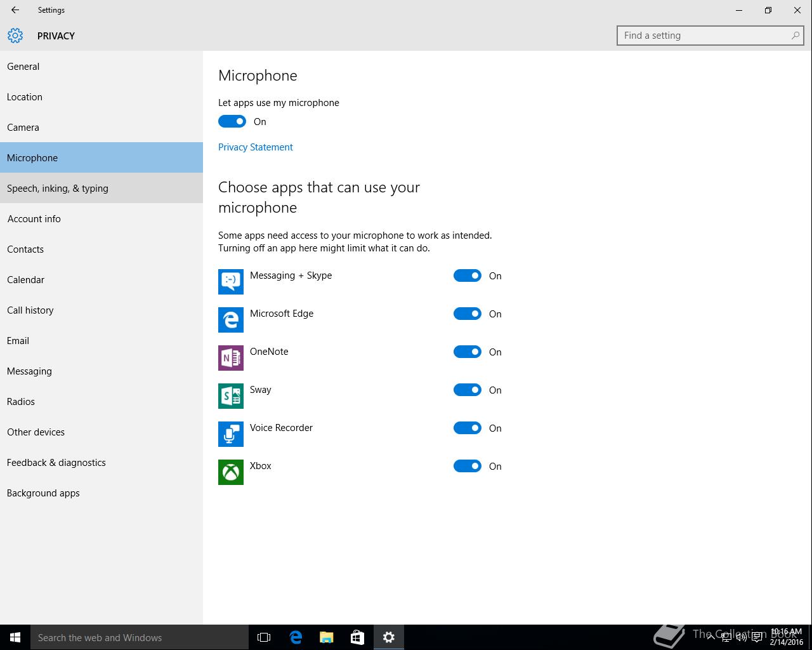Open Speech, inking, & typing settings
The width and height of the screenshot is (812, 650).
(x=101, y=188)
